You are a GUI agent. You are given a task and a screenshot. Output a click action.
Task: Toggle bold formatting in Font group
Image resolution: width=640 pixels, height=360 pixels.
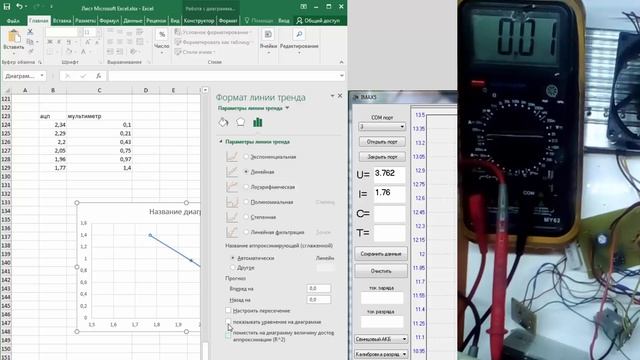[x=50, y=42]
